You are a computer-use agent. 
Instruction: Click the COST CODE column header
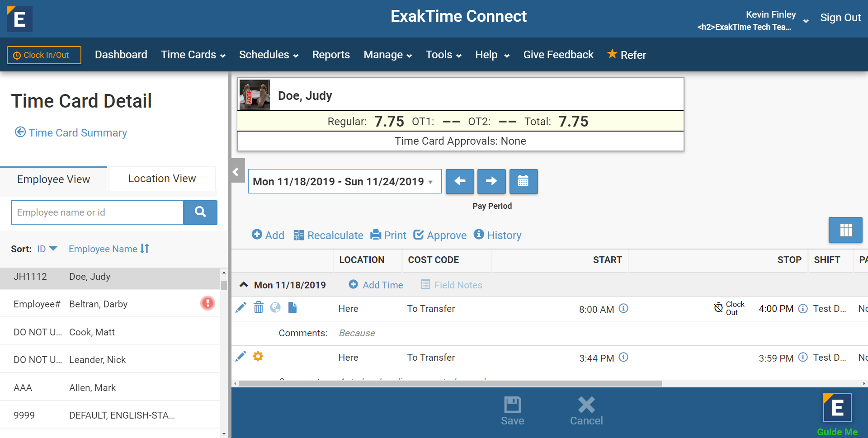[434, 260]
